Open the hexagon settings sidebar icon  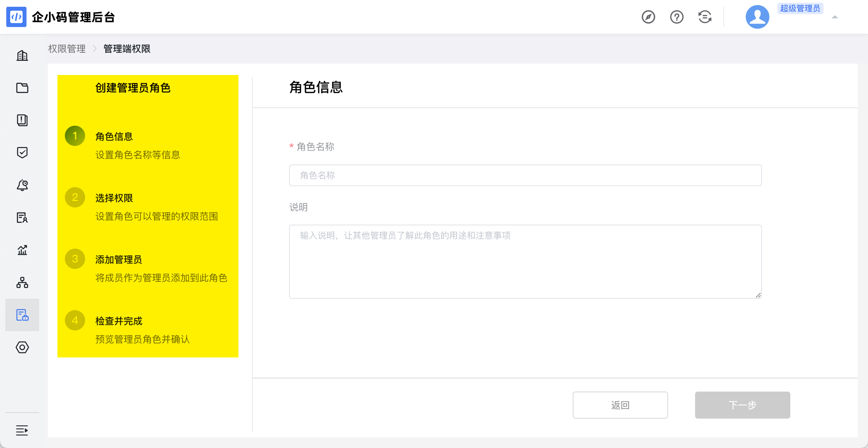pos(22,347)
